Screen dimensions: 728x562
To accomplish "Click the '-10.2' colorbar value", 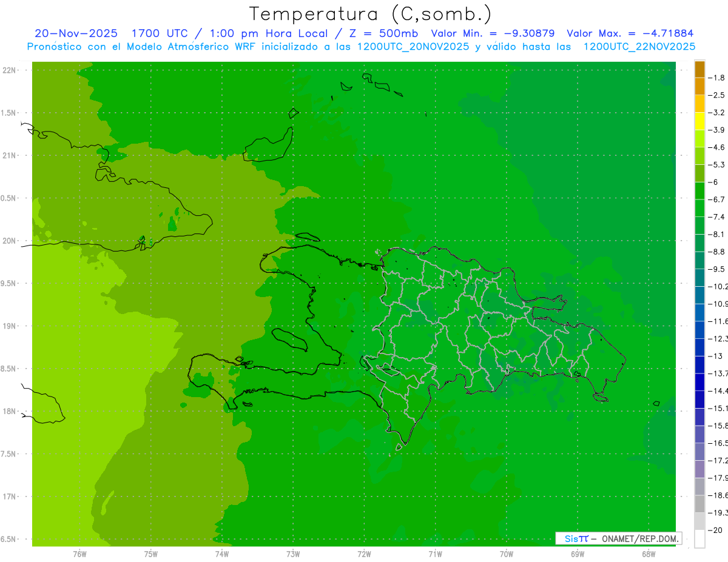I will [718, 286].
